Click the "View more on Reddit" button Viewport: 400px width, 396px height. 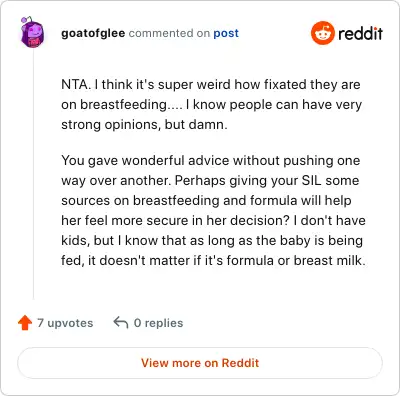200,363
